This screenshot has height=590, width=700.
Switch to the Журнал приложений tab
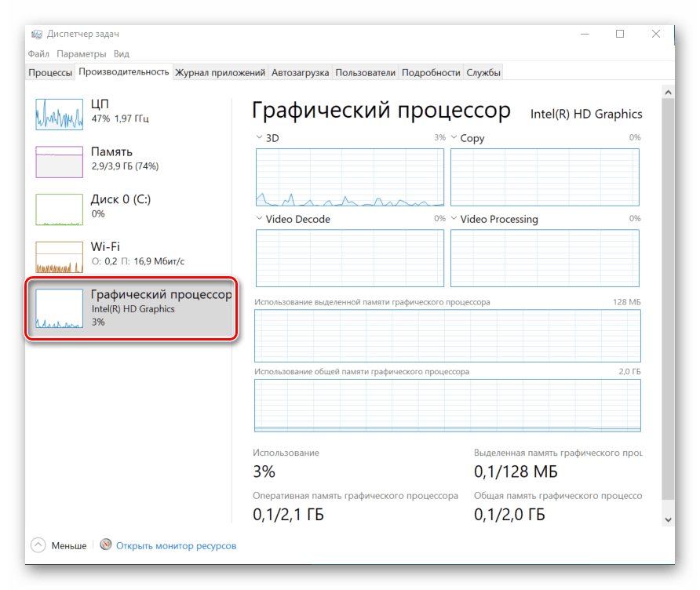(220, 73)
